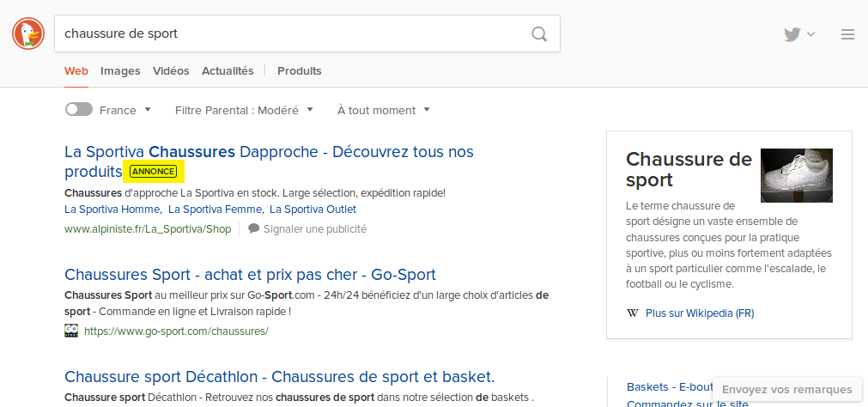Select the Produits tab
868x407 pixels.
(300, 71)
